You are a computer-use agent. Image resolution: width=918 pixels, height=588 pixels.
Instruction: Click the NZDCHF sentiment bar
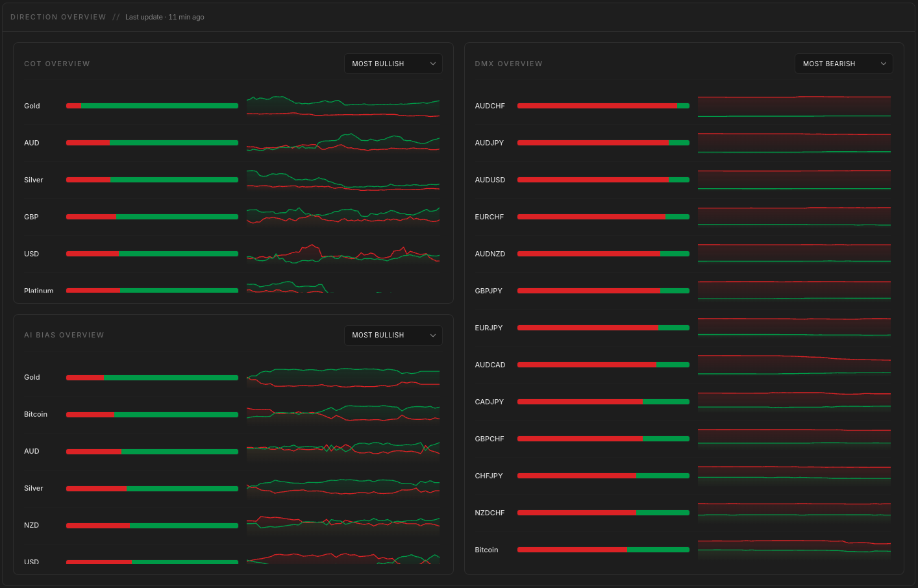tap(603, 513)
